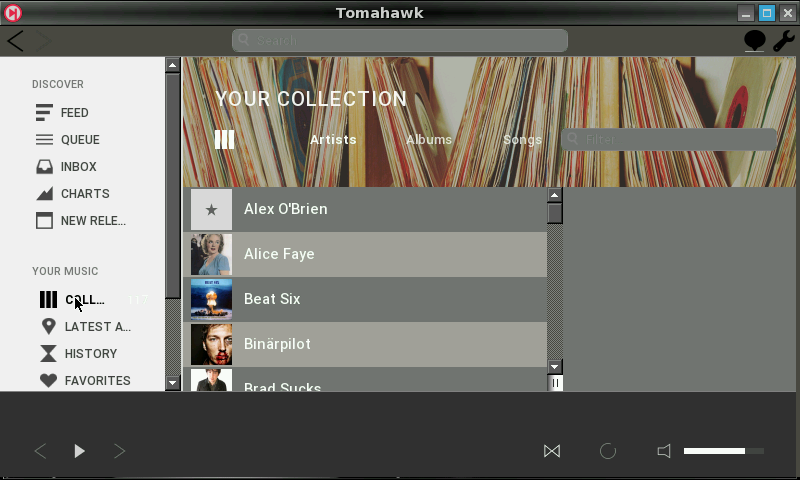The height and width of the screenshot is (480, 800).
Task: Click the History hourglass icon
Action: coord(48,353)
